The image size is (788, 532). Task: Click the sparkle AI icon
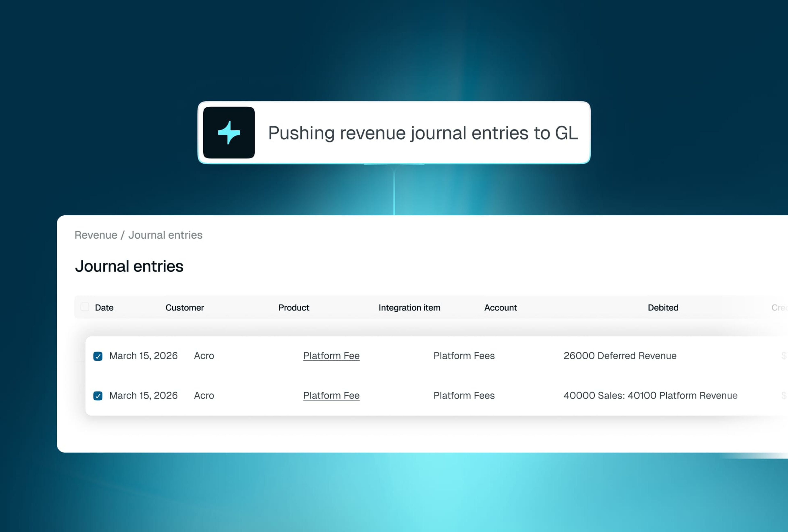click(x=229, y=133)
